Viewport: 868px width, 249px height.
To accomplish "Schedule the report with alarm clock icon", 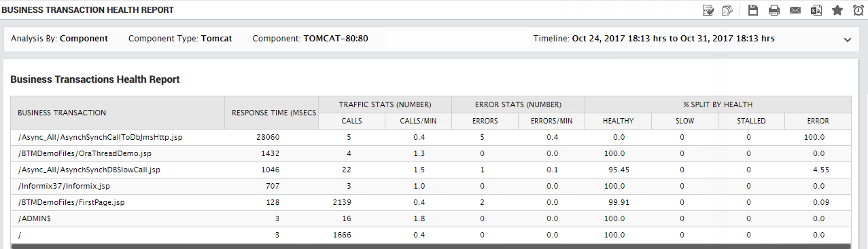I will (x=858, y=10).
